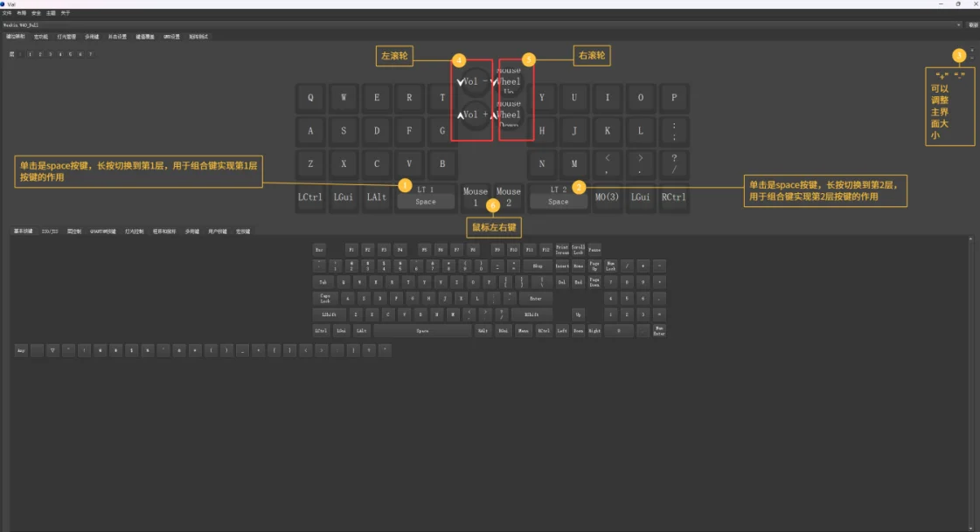Switch to the QMK设置 tab
Screen dimensions: 980x532
coord(170,37)
